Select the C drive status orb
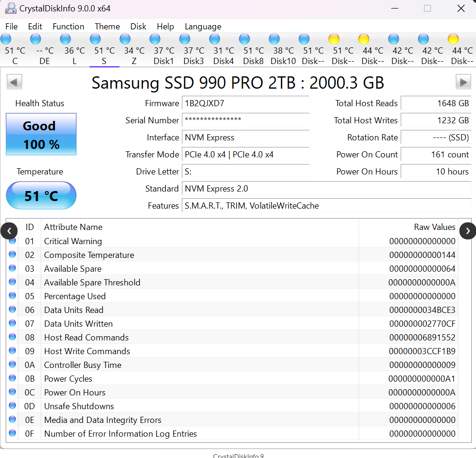The width and height of the screenshot is (476, 458). (x=6, y=39)
